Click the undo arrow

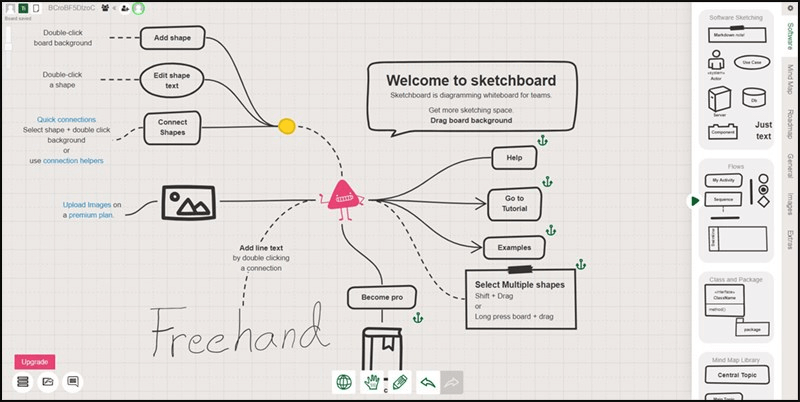click(x=428, y=381)
